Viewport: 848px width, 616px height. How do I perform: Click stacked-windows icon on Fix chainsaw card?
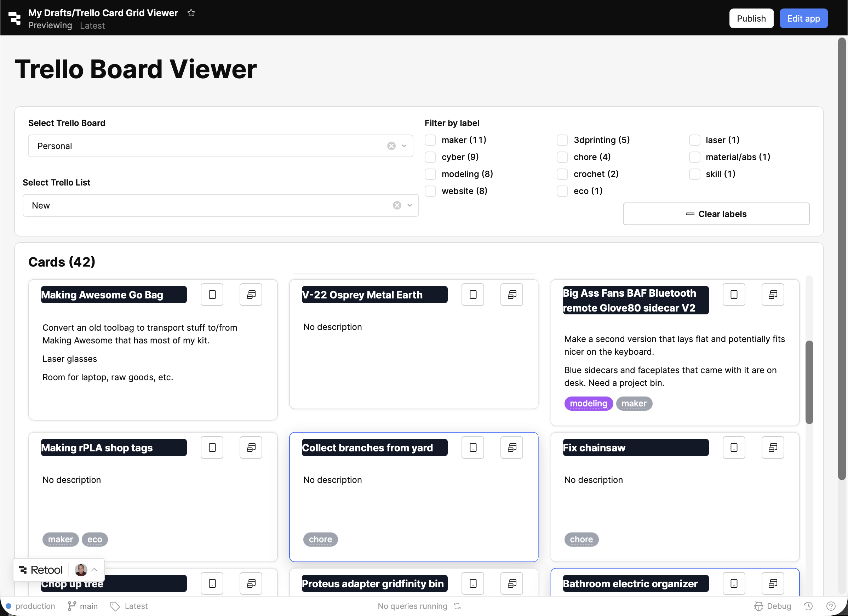[773, 447]
